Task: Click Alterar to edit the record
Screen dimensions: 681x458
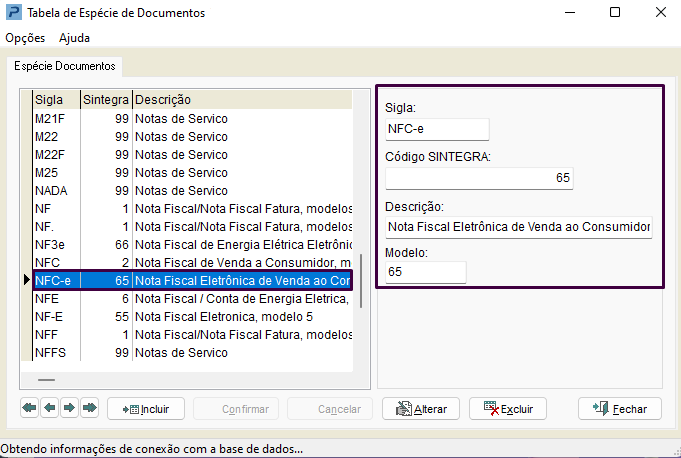Action: (x=421, y=409)
